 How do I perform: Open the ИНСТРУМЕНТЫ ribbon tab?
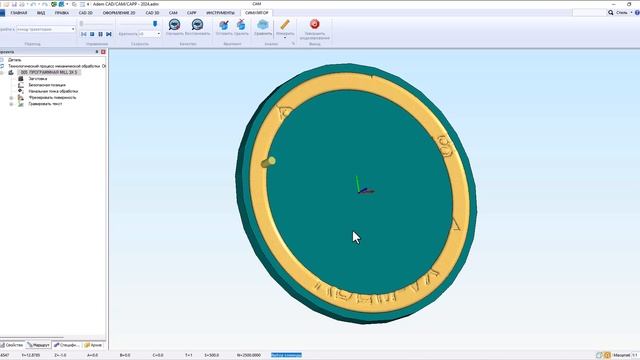click(220, 13)
